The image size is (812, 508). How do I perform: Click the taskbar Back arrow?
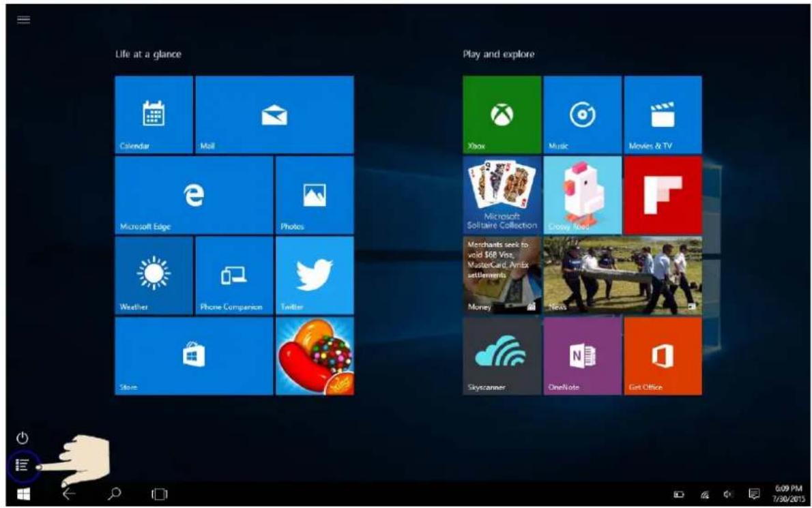pyautogui.click(x=69, y=494)
